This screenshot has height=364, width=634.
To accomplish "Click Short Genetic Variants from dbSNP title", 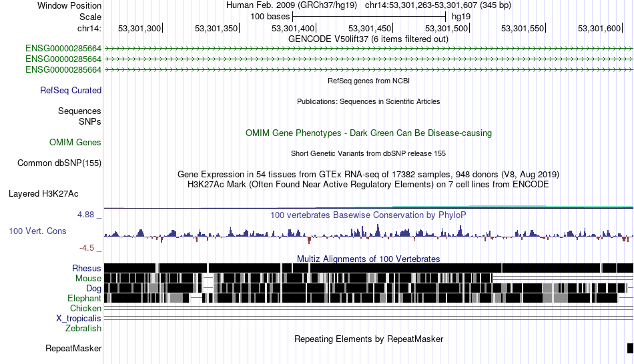I will 368,153.
